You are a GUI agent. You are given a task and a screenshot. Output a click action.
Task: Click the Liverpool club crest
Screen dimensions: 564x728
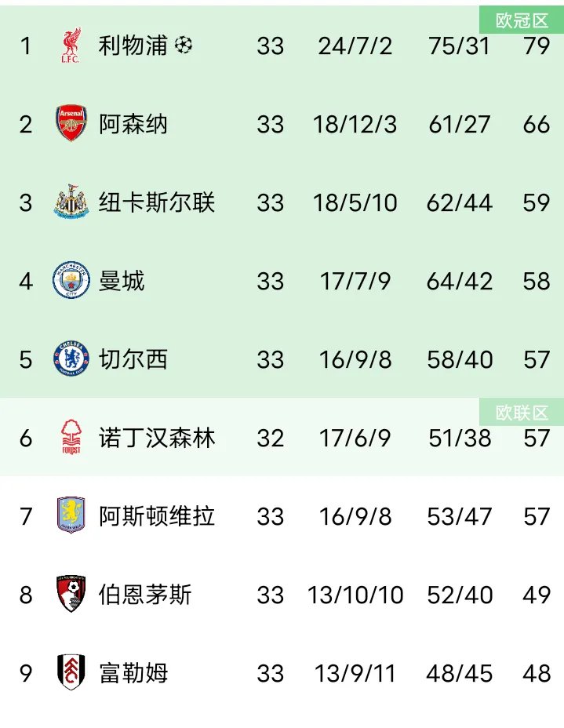71,45
